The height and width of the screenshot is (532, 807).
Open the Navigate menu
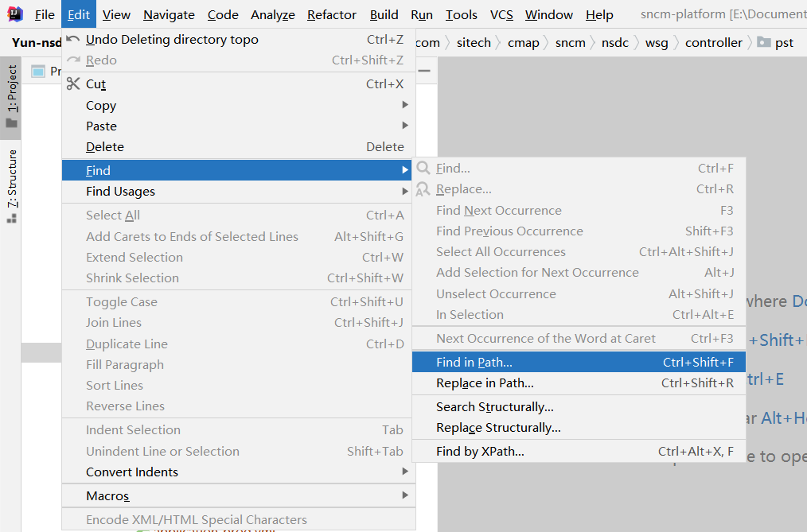click(x=169, y=15)
